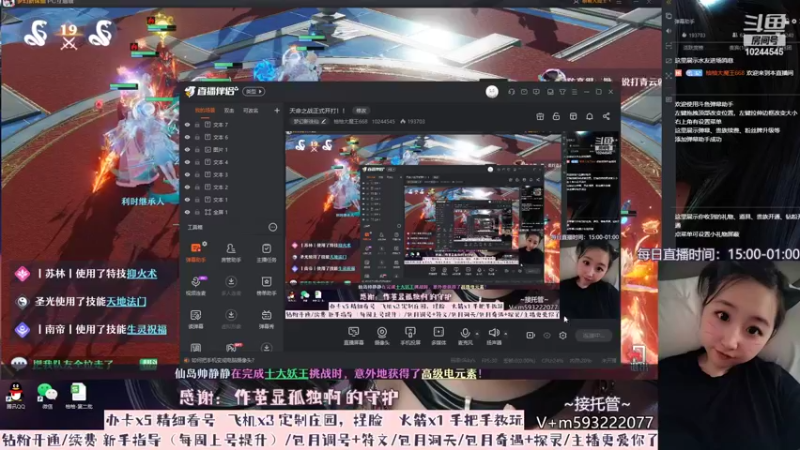Open the WeChat desktop icon
This screenshot has height=450, width=800.
point(47,396)
